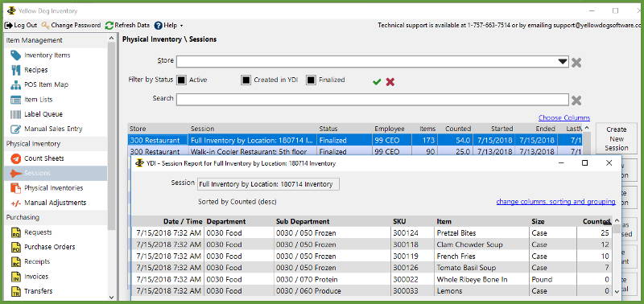644x304 pixels.
Task: Click red X to uncheck all statuses
Action: [x=390, y=82]
